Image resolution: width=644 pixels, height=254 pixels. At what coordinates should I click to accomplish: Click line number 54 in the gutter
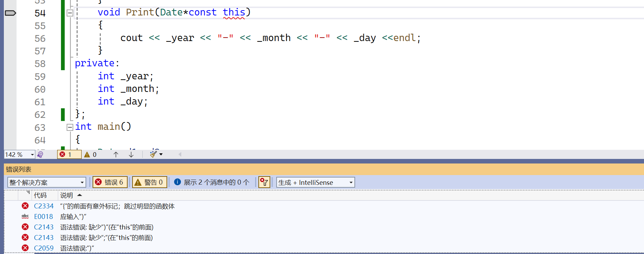point(40,13)
